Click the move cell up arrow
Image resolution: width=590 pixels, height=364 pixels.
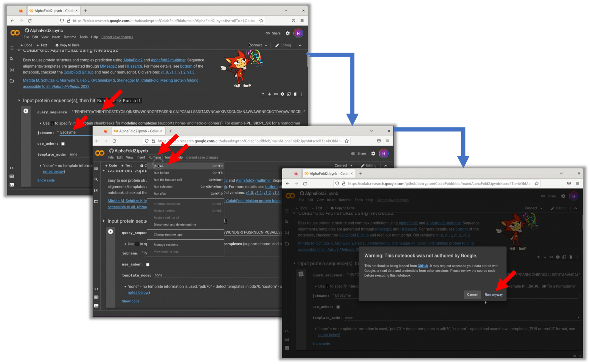pos(263,94)
